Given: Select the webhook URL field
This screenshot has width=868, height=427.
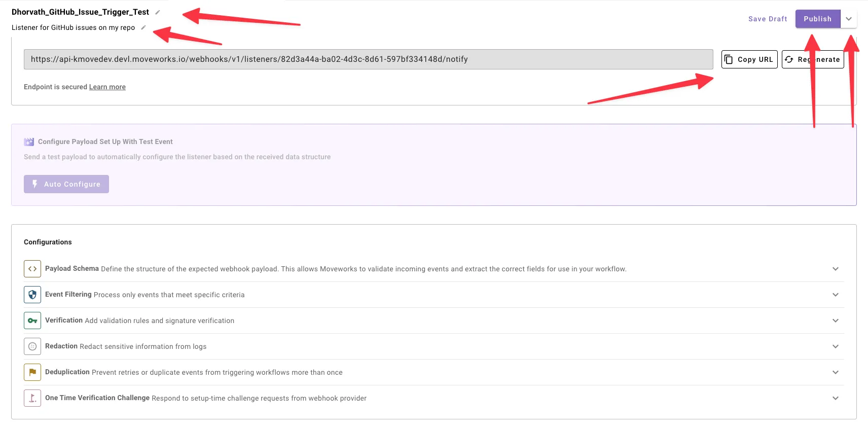Looking at the screenshot, I should (x=369, y=59).
